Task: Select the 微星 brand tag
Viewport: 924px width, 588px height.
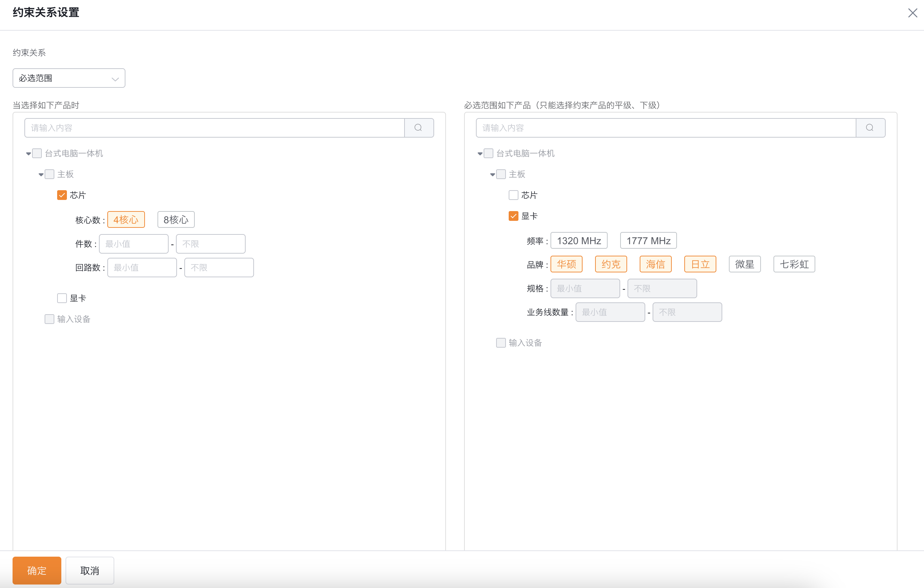Action: [745, 264]
